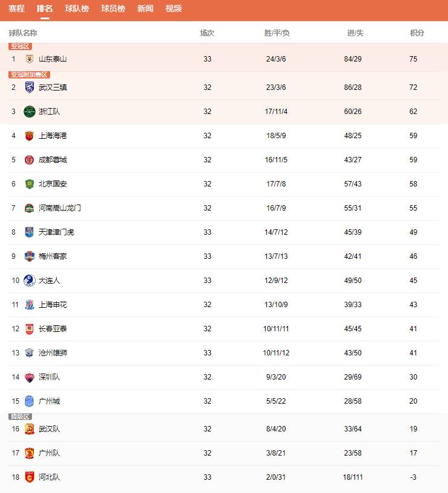Select the 排名 tab
Image resolution: width=448 pixels, height=493 pixels.
pyautogui.click(x=45, y=8)
